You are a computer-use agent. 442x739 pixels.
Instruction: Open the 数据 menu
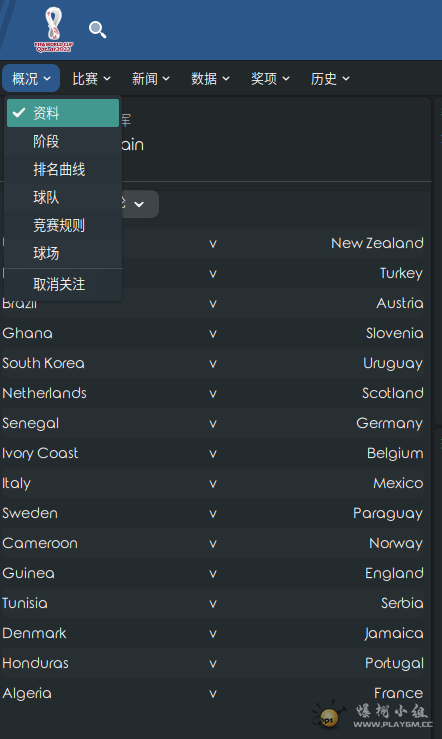tap(210, 79)
